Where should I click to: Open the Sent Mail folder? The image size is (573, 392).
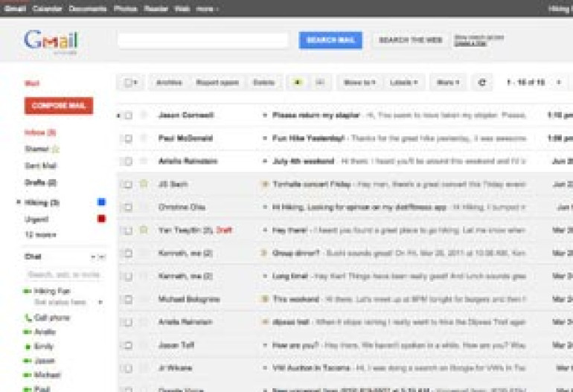(40, 166)
